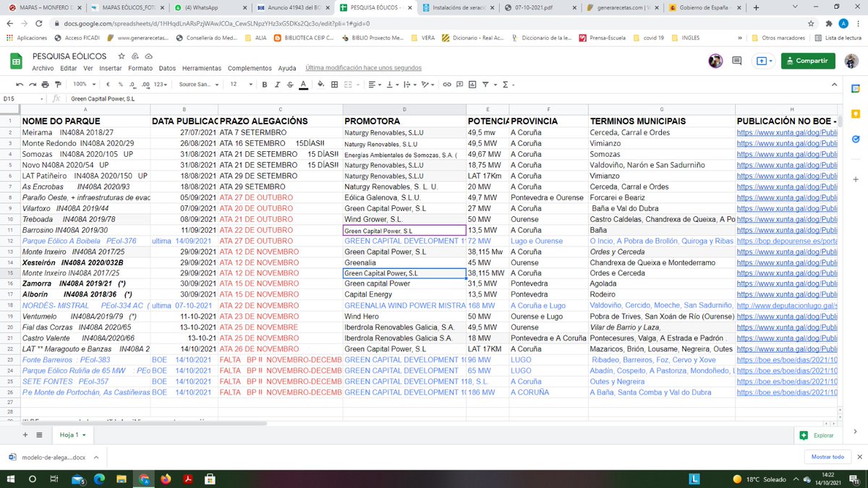The image size is (868, 488).
Task: Print the spreadsheet with the printer icon
Action: point(45,85)
